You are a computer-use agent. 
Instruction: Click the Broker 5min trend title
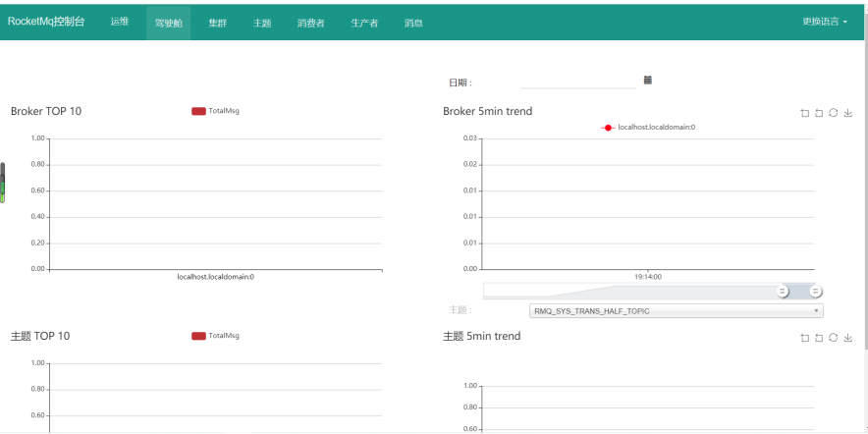pos(488,111)
